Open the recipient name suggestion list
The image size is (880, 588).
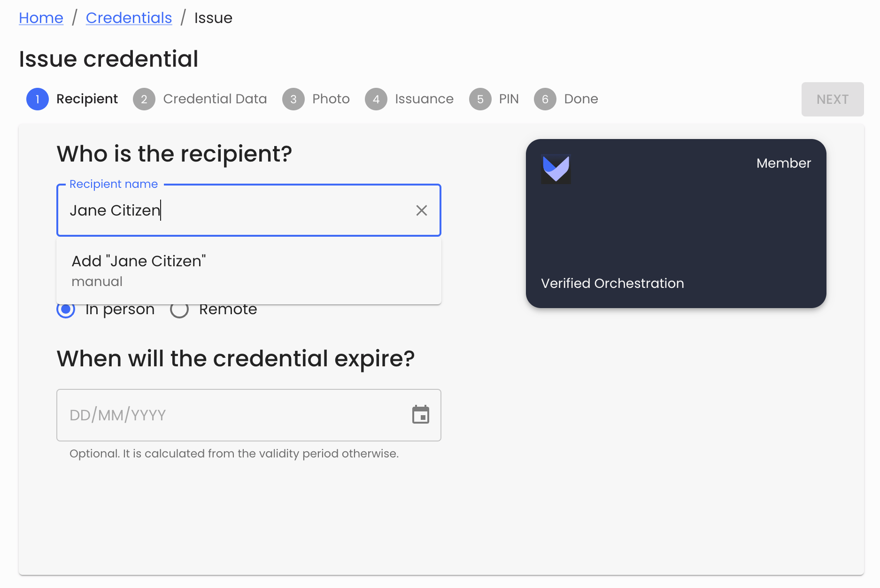(x=235, y=210)
